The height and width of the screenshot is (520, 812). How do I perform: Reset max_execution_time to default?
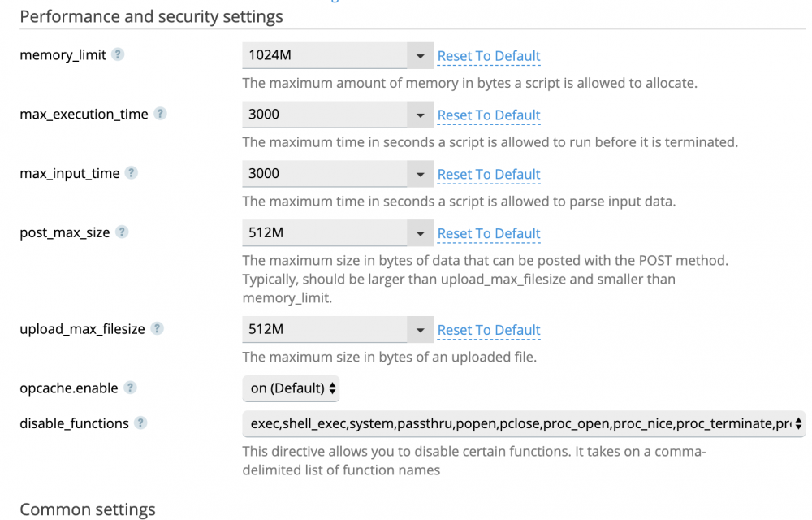click(x=489, y=115)
